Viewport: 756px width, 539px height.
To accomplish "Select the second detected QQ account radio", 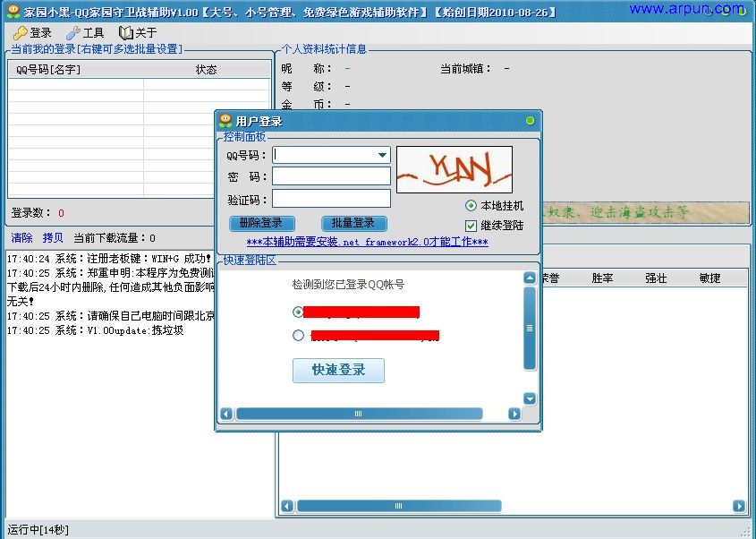I will 299,335.
